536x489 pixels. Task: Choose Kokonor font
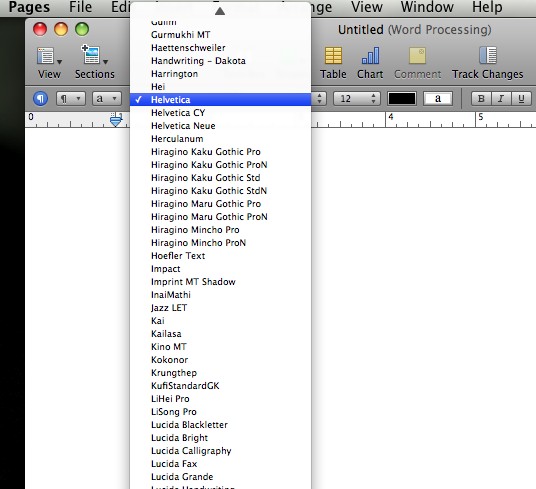tap(220, 360)
